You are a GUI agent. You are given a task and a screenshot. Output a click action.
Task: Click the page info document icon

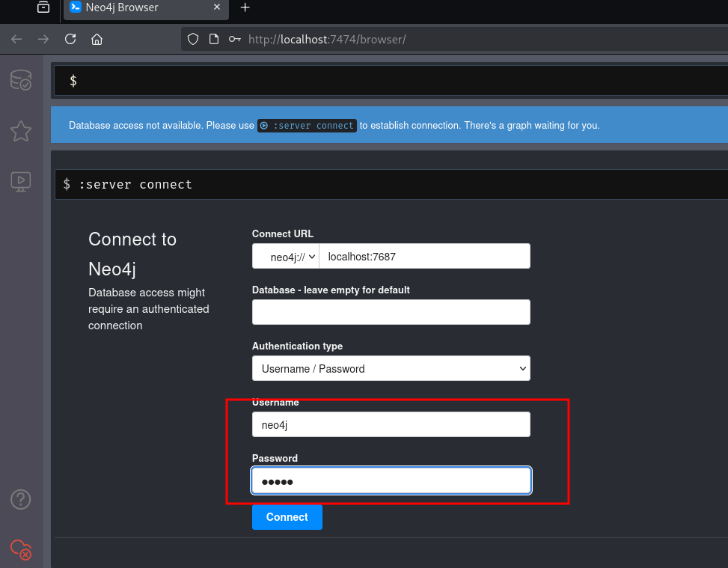[x=213, y=39]
